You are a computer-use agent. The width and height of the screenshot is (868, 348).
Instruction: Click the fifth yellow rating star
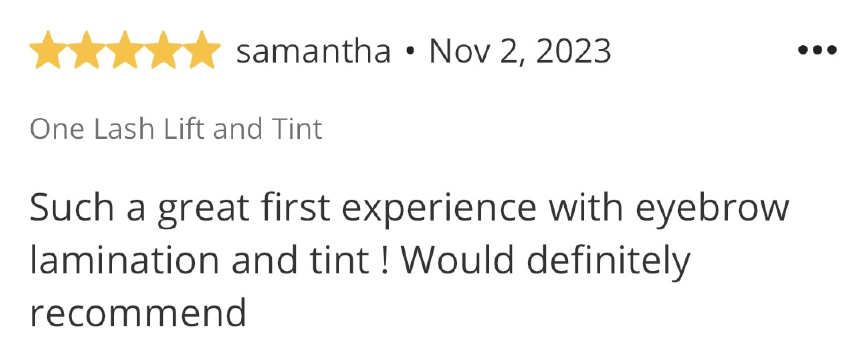click(202, 50)
